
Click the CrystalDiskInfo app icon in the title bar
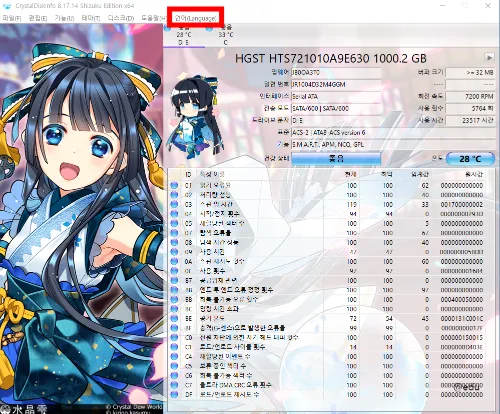[x=6, y=6]
